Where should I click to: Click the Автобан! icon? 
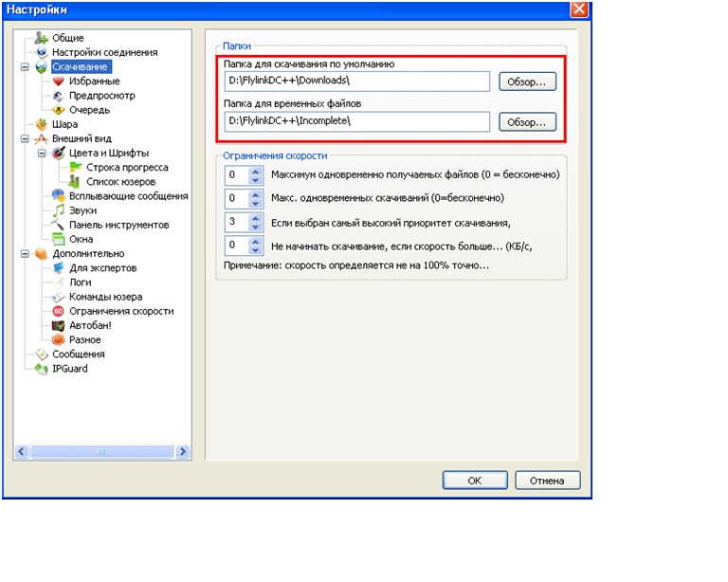point(59,325)
